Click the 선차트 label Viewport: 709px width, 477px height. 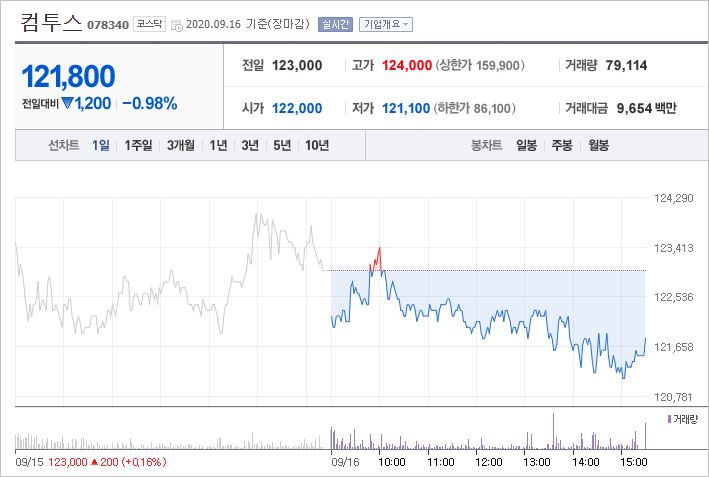pos(64,145)
